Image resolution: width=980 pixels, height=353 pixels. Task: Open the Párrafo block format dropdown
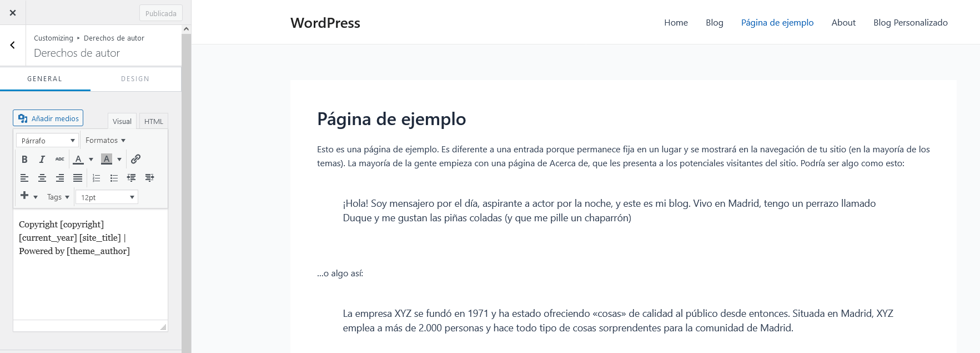coord(48,141)
